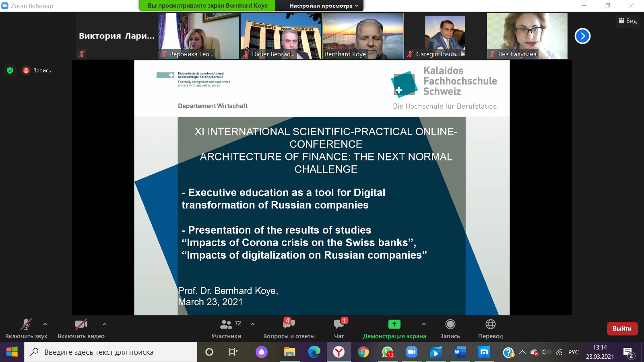Click the Windows taskbar search field

(111, 352)
